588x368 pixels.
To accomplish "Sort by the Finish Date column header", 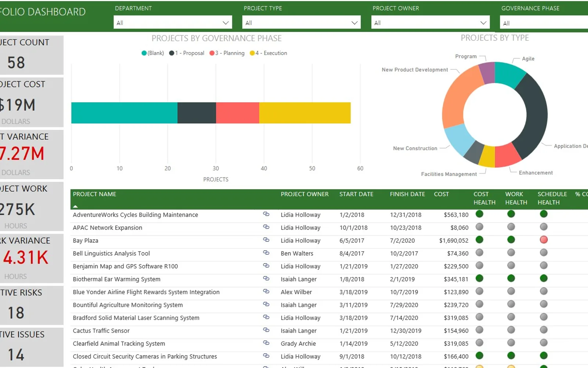I will (407, 194).
